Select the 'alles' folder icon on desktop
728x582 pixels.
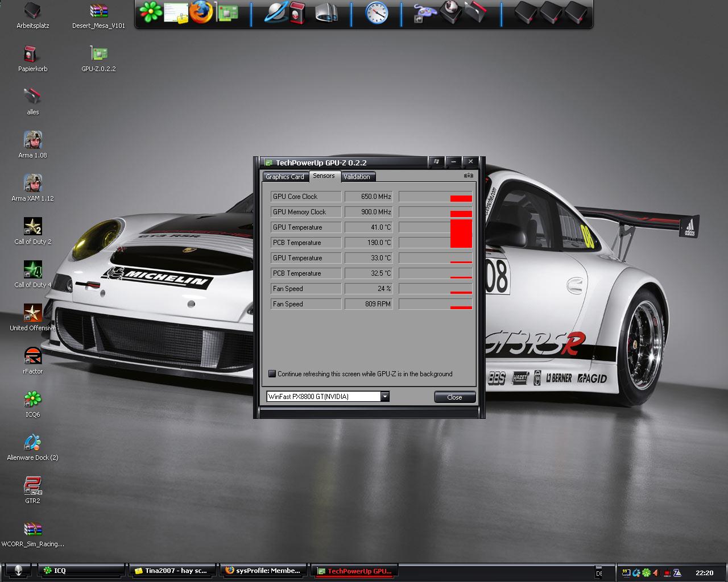(x=33, y=101)
